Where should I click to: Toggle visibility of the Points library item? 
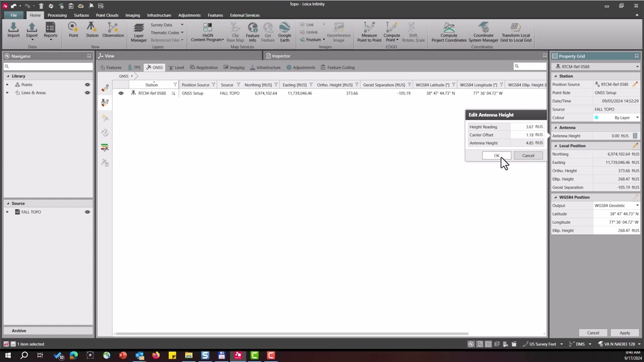[88, 84]
